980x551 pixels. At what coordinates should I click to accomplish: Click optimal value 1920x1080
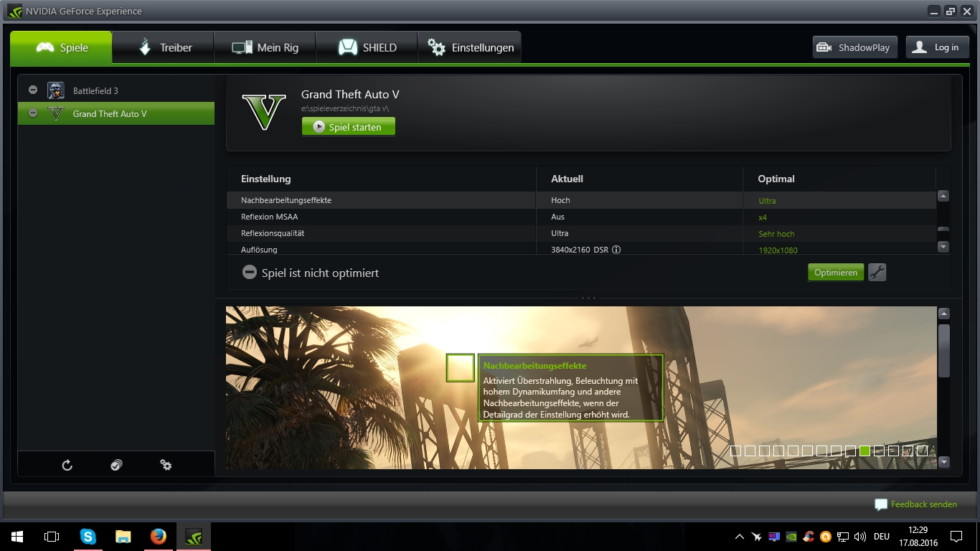click(x=778, y=250)
